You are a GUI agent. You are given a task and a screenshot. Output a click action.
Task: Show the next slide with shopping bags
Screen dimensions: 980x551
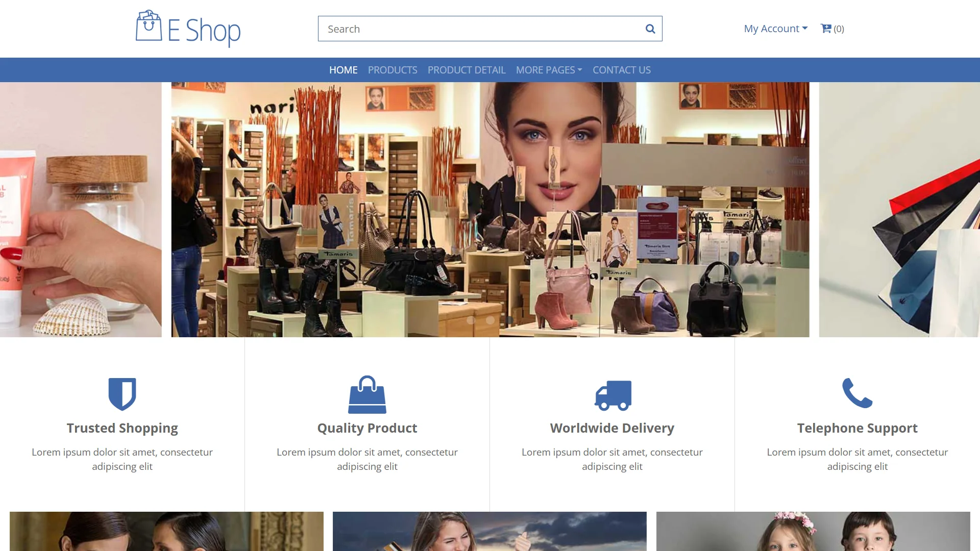[x=899, y=209]
